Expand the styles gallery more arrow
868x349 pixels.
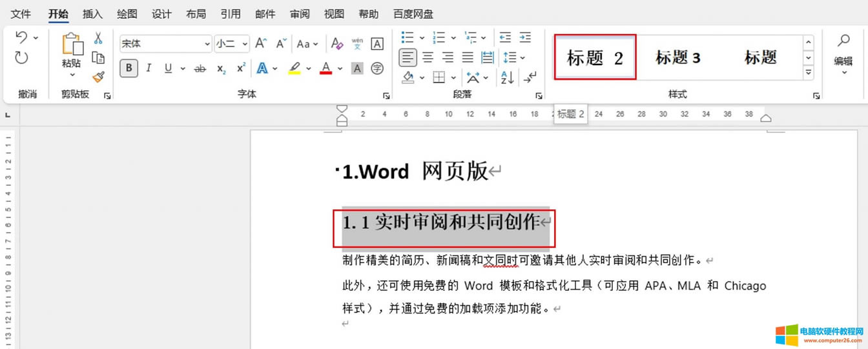(808, 74)
